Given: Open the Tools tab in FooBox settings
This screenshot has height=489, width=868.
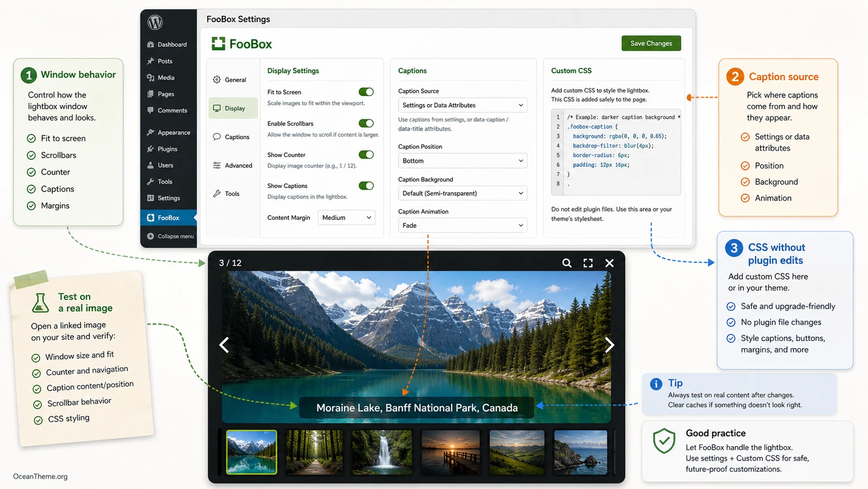Looking at the screenshot, I should pyautogui.click(x=233, y=194).
